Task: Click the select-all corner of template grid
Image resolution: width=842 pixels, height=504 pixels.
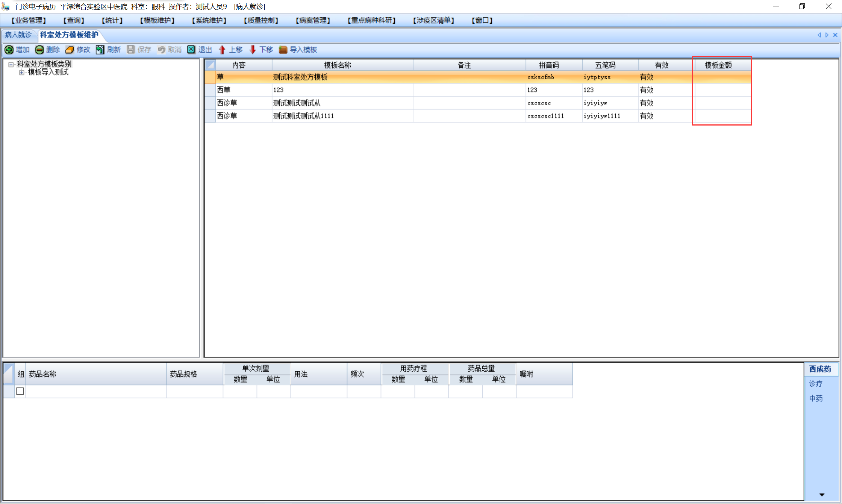Action: (210, 65)
